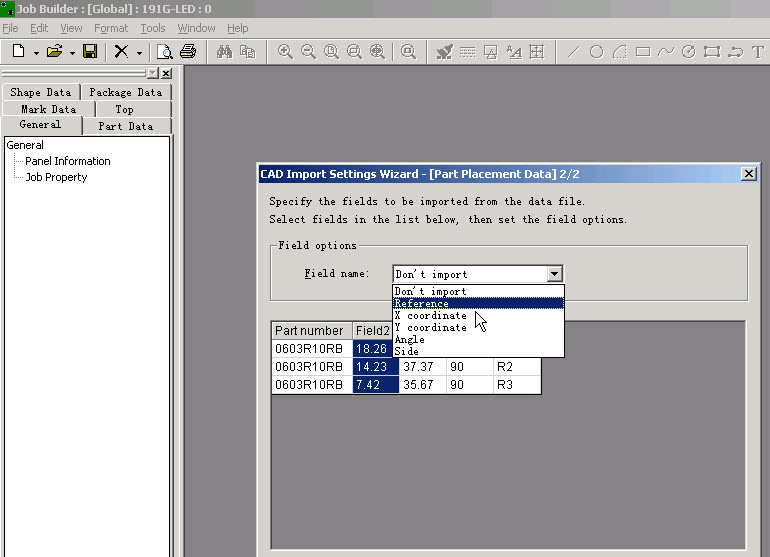This screenshot has height=557, width=770.
Task: Select the return-arrow tool icon
Action: 735,52
